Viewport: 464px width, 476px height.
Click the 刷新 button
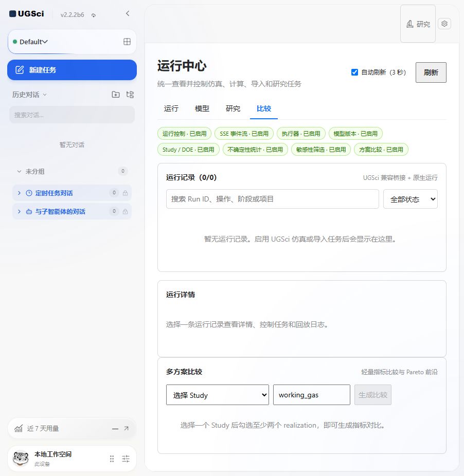point(431,72)
